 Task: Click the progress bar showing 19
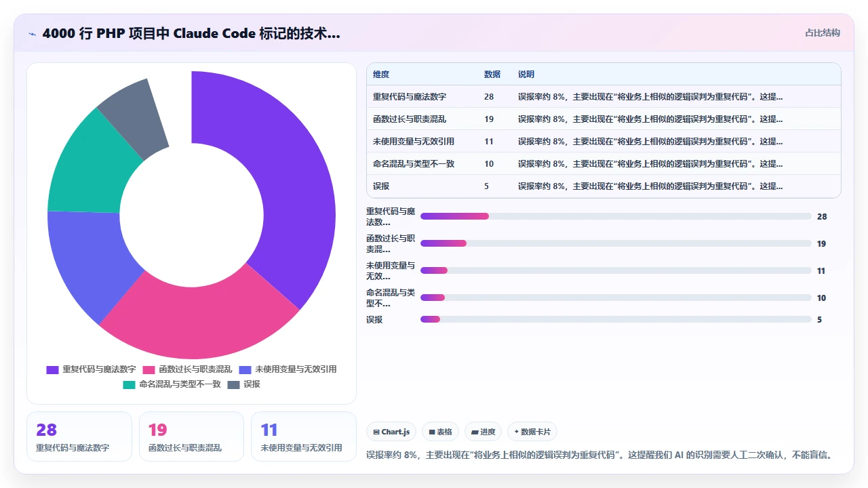616,243
